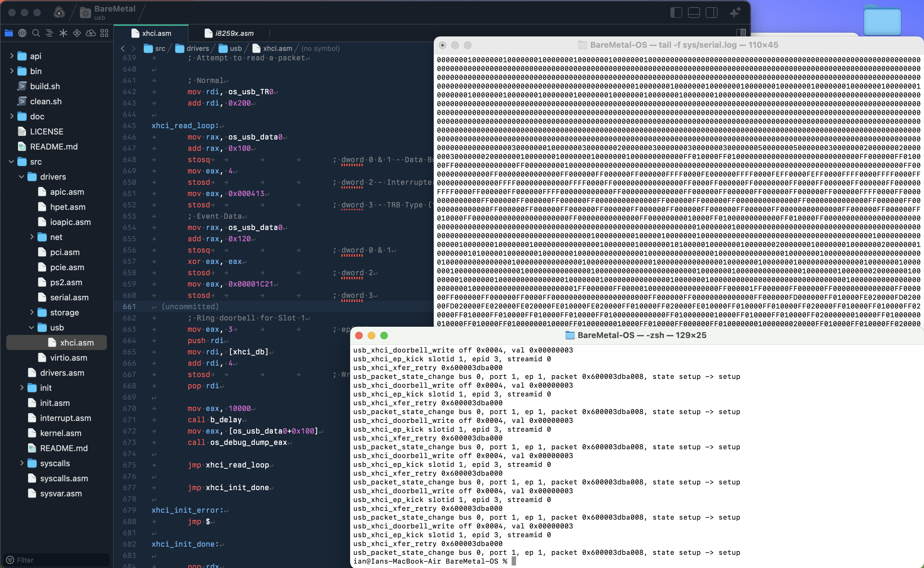Open the build.sh script file
Viewport: 924px width, 568px height.
point(45,86)
